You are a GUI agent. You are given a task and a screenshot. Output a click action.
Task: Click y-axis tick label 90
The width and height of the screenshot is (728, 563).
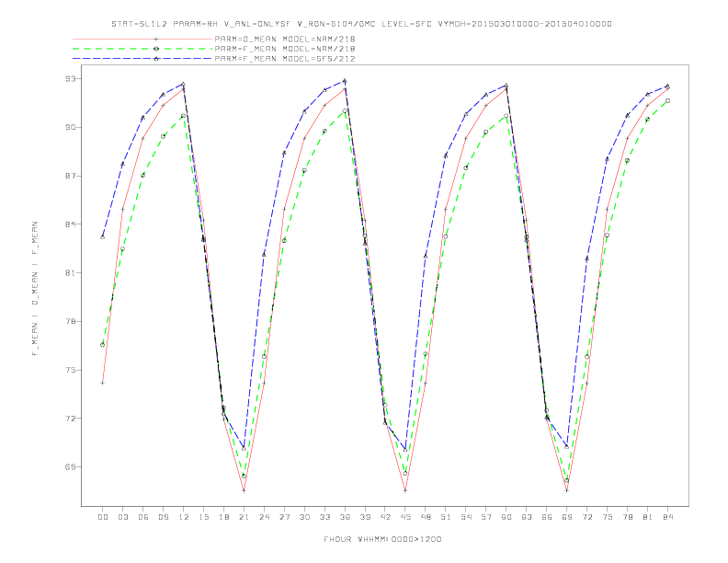click(x=70, y=127)
